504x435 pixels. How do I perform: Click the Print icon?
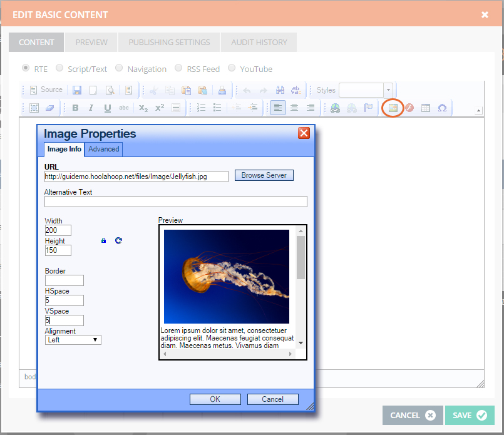point(222,90)
